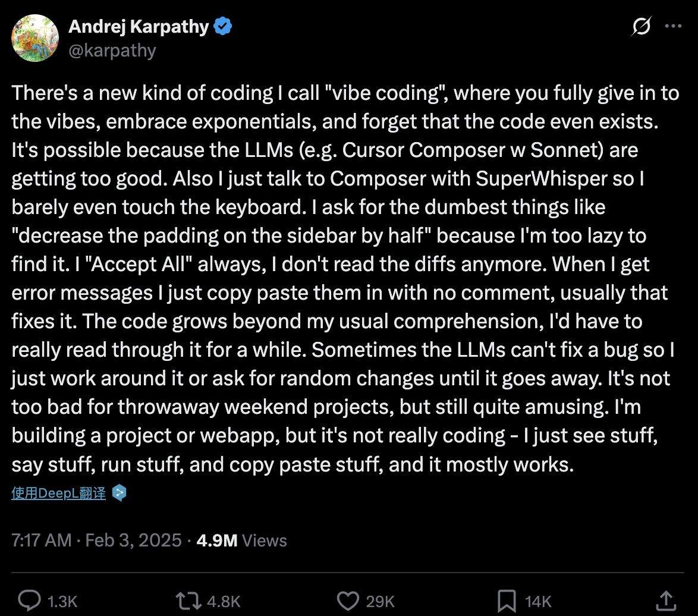698x616 pixels.
Task: Toggle like on the tweet heart
Action: tap(348, 601)
